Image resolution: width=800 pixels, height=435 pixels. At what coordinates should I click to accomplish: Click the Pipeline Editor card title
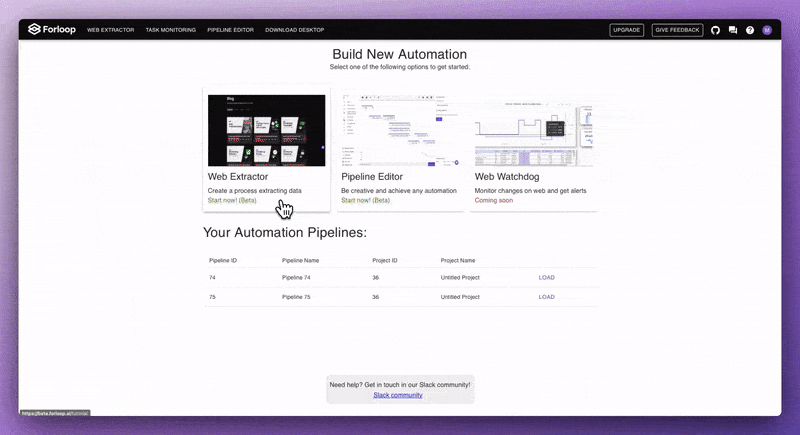[x=372, y=176]
